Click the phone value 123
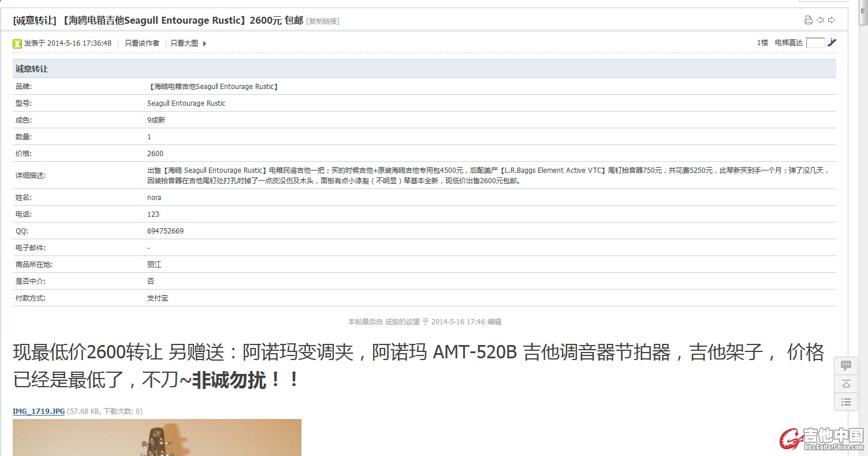This screenshot has width=868, height=456. 153,214
